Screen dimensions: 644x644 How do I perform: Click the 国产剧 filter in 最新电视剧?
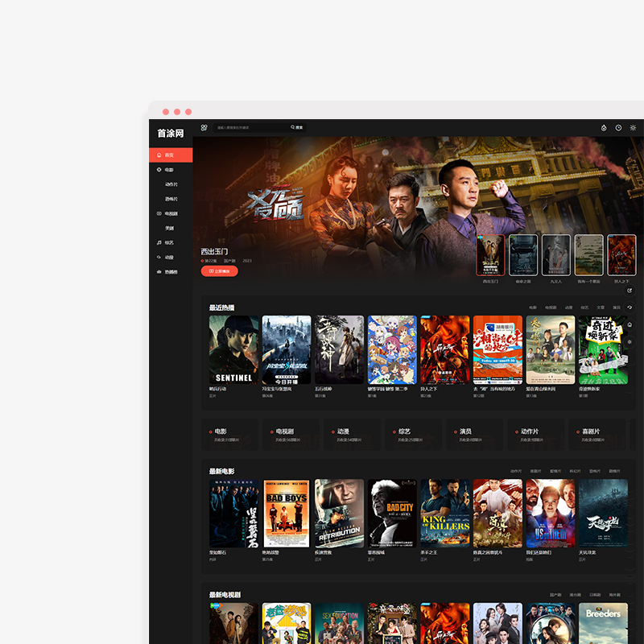click(555, 595)
